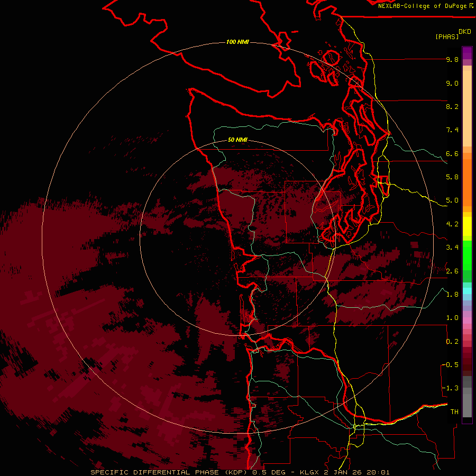Viewport: 476px width, 476px height.
Task: Click the 9.8 scale value
Action: click(x=452, y=59)
